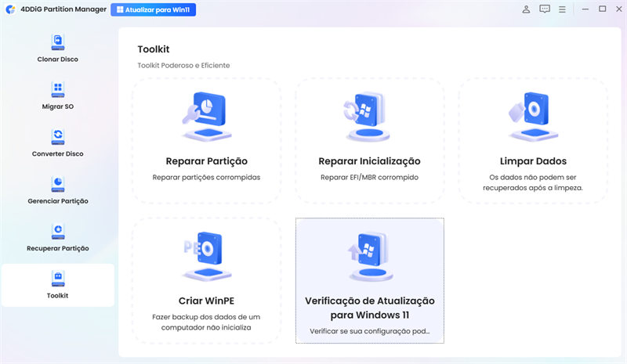Click the Recuperar Partição label
This screenshot has width=627, height=364.
[58, 248]
